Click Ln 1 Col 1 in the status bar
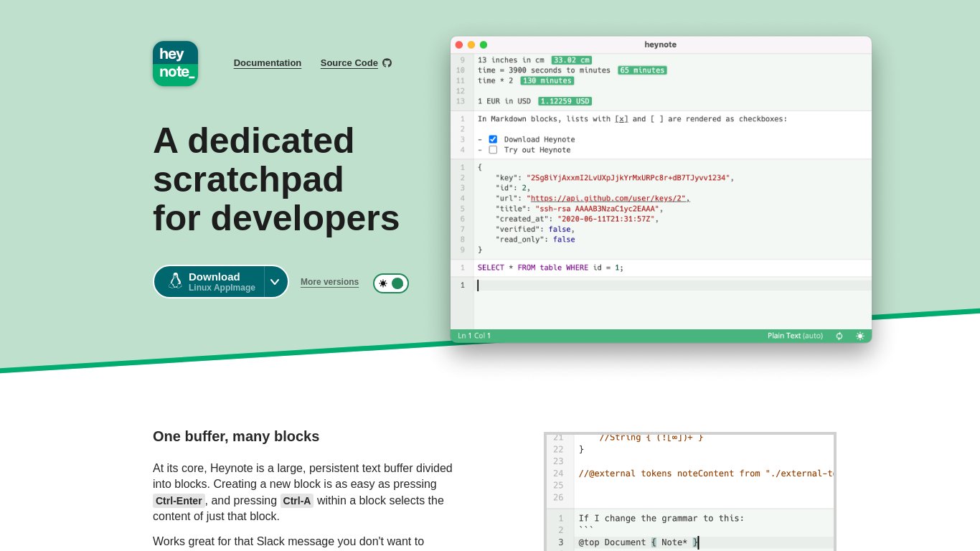This screenshot has height=551, width=980. (x=474, y=336)
